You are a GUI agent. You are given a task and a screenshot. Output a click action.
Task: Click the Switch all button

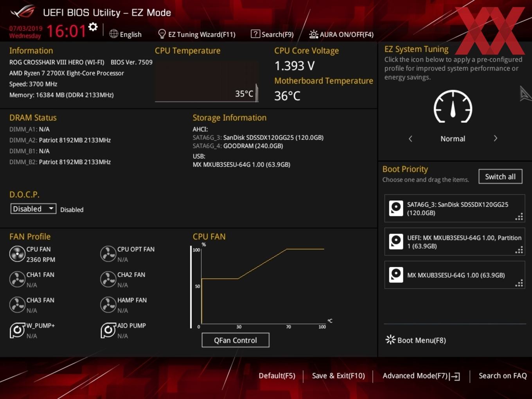(500, 176)
